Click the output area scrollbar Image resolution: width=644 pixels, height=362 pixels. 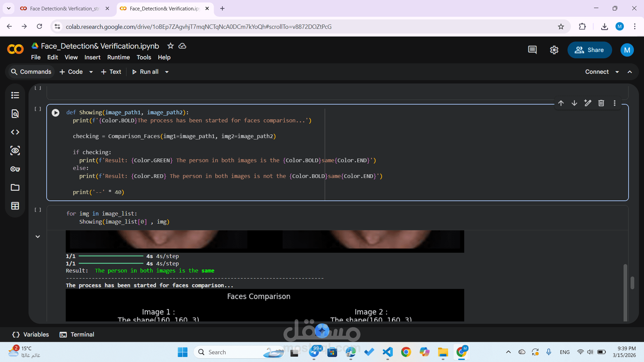(625, 292)
